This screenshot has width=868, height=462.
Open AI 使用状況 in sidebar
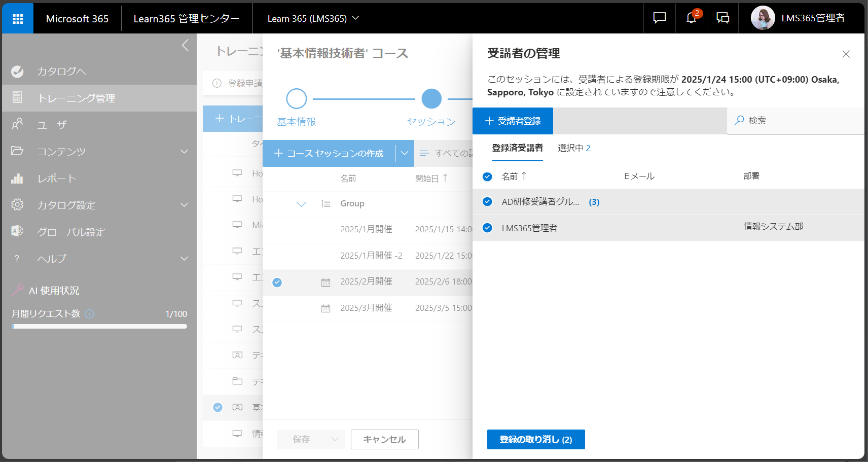pyautogui.click(x=54, y=291)
